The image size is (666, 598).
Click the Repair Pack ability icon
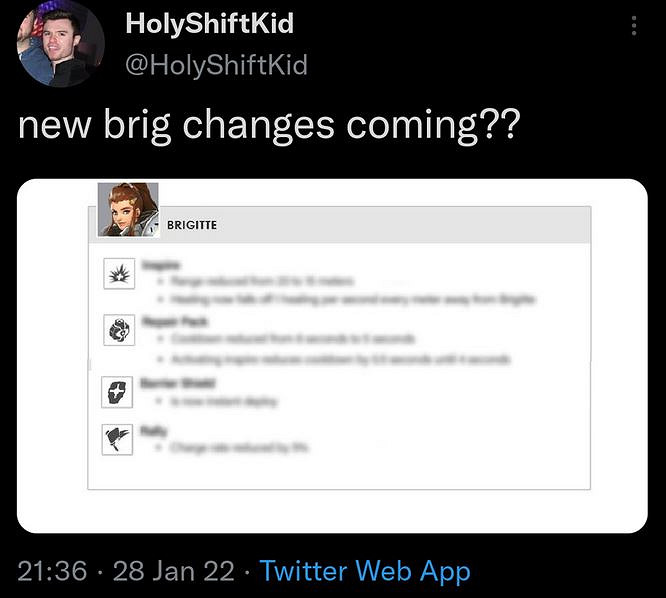point(118,328)
